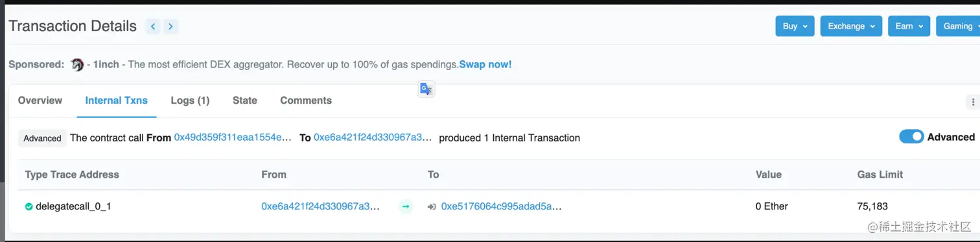
Task: Toggle the Advanced switch off
Action: pos(911,136)
